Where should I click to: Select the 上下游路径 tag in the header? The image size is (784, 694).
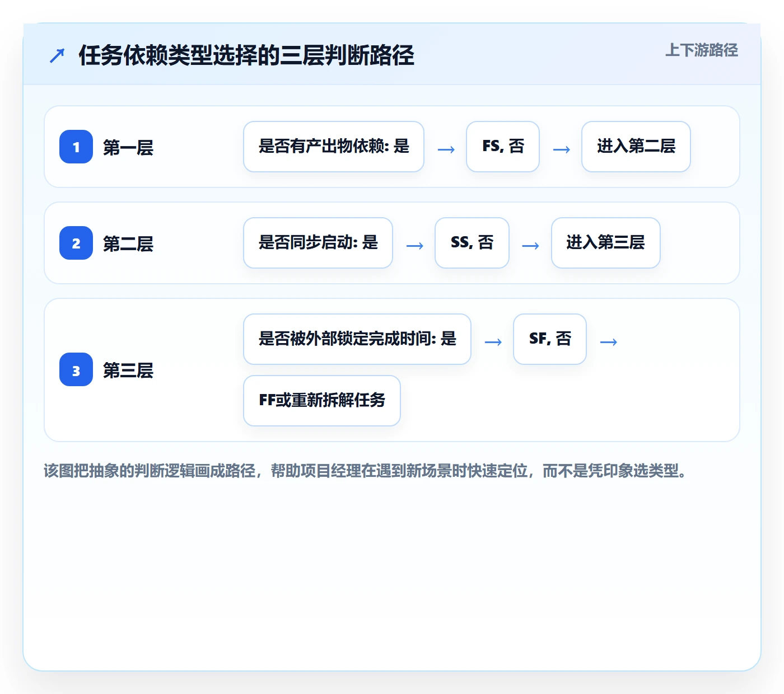click(702, 50)
